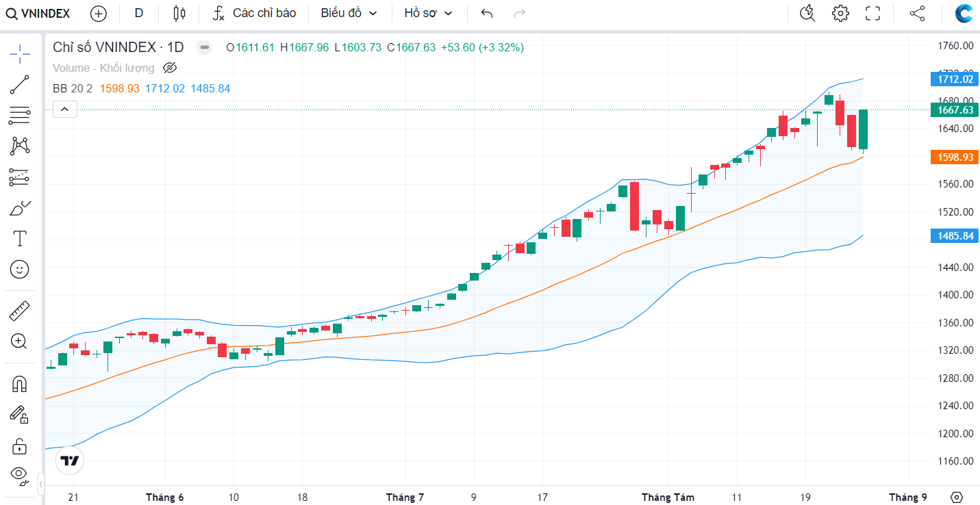The image size is (980, 505).
Task: Collapse the left drawing toolbar arrow
Action: (41, 484)
